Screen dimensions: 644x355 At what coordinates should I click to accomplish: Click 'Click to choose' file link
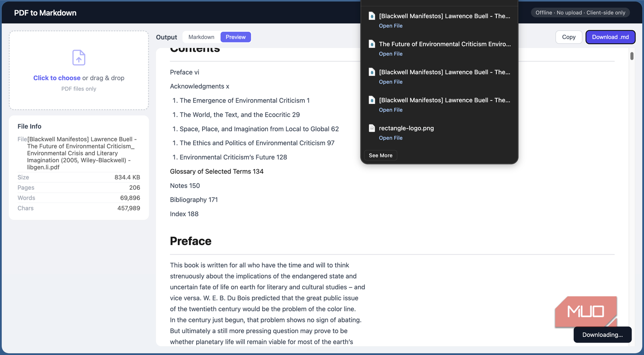pos(57,78)
